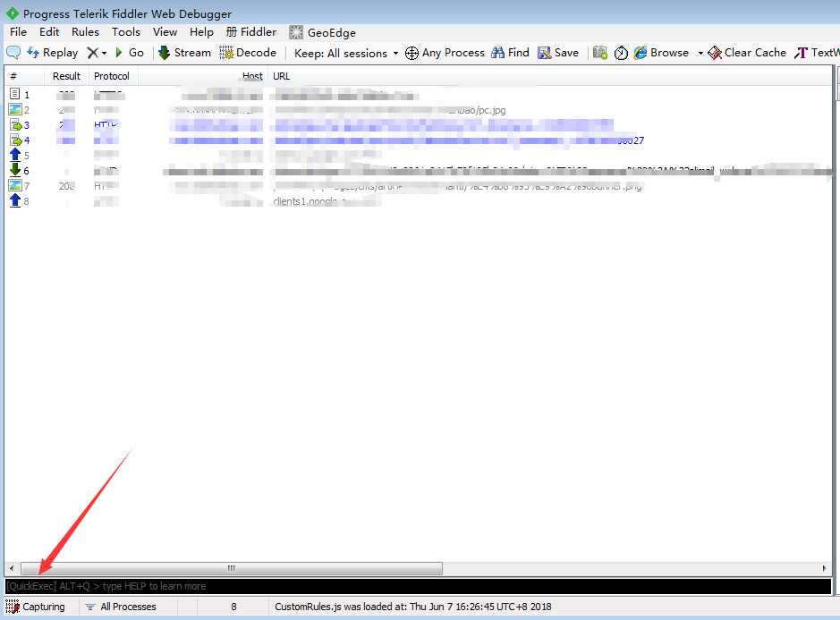Viewport: 840px width, 620px height.
Task: Select session 3 redirect icon
Action: click(x=15, y=125)
